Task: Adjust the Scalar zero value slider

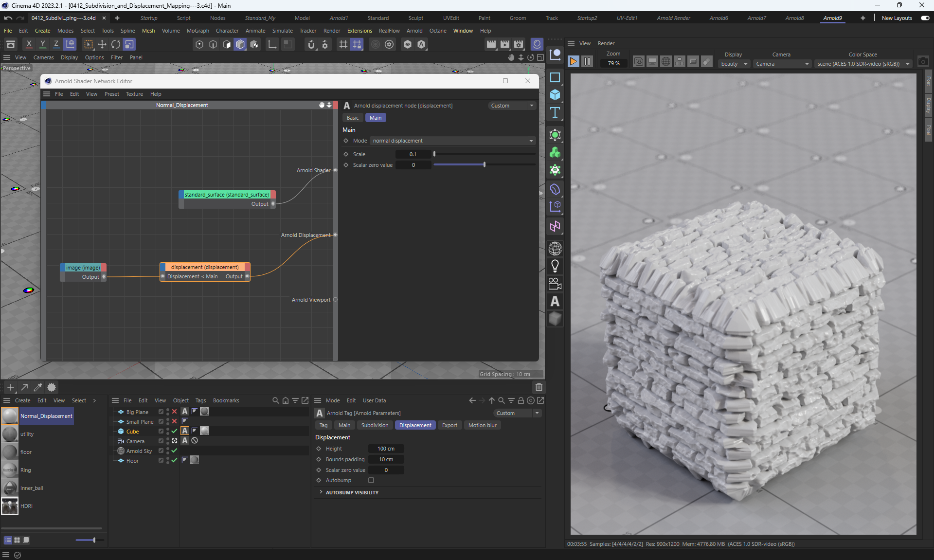Action: pyautogui.click(x=484, y=165)
